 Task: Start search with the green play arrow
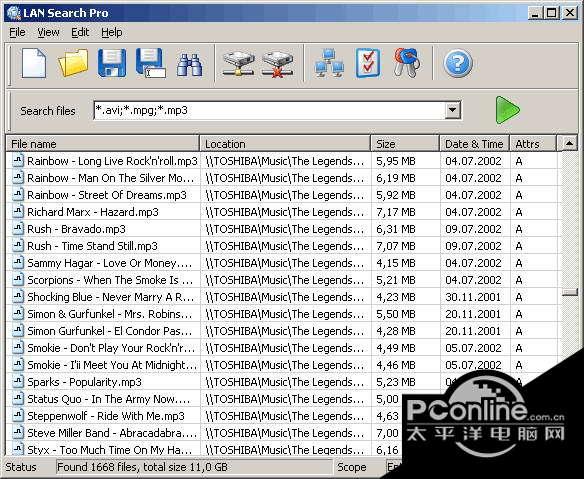[507, 110]
